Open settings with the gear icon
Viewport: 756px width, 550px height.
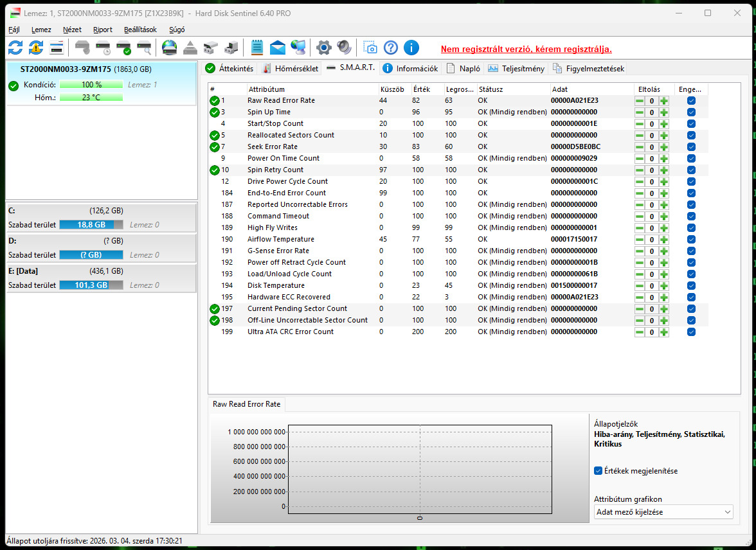point(324,48)
